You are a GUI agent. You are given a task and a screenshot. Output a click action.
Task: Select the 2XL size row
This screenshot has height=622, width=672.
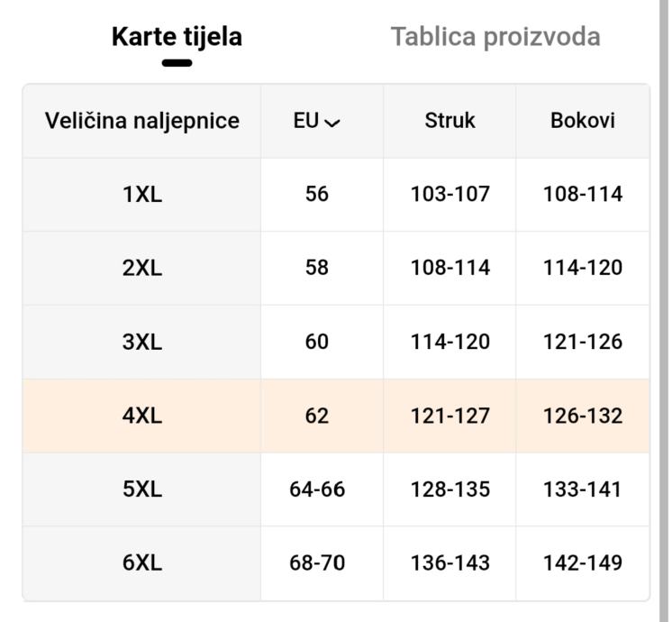click(142, 268)
